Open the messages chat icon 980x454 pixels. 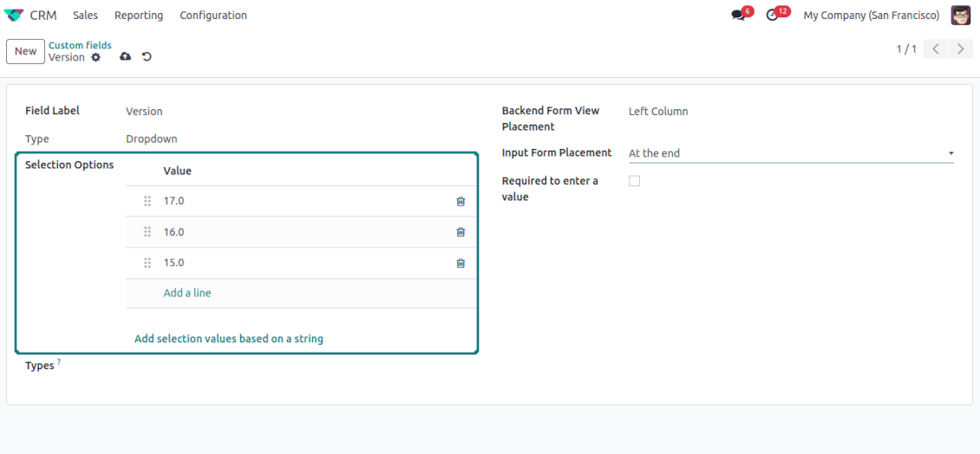738,16
